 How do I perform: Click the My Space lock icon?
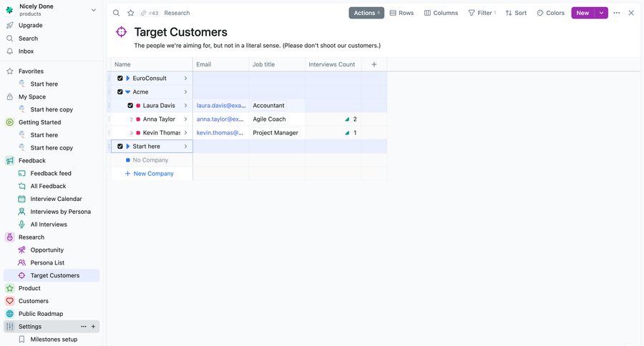click(x=10, y=97)
